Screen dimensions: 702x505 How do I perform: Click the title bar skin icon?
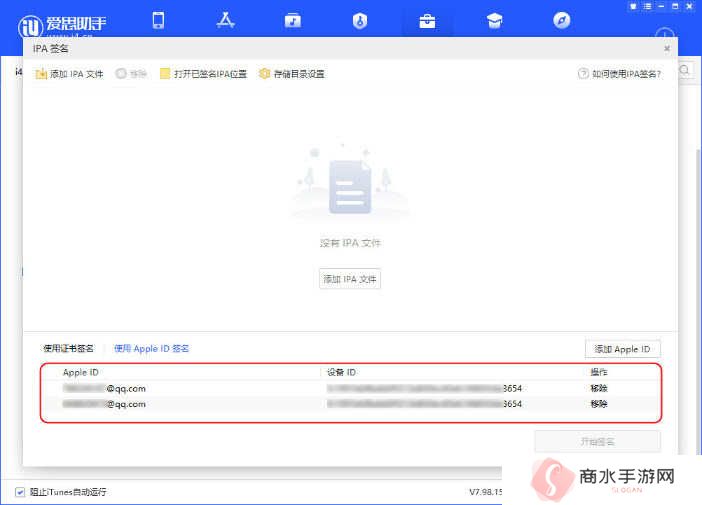point(633,6)
